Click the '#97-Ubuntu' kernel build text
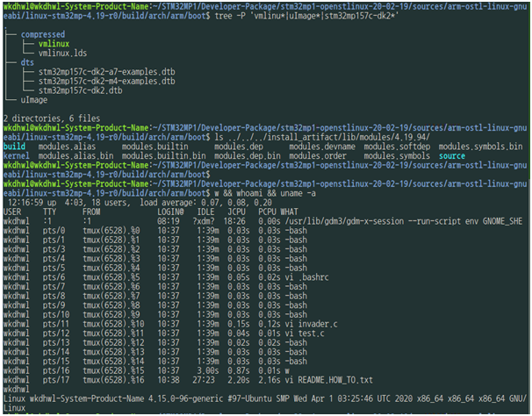This screenshot has height=416, width=532. 249,398
